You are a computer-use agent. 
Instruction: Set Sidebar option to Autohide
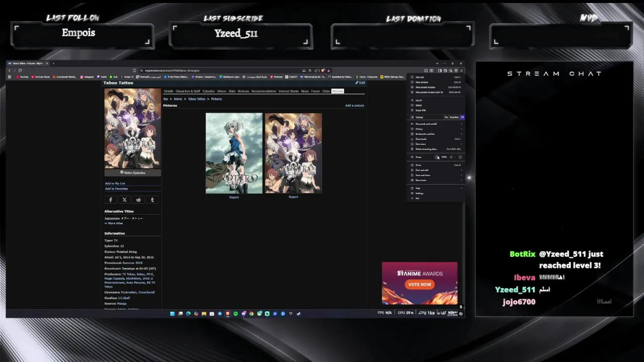(x=454, y=117)
